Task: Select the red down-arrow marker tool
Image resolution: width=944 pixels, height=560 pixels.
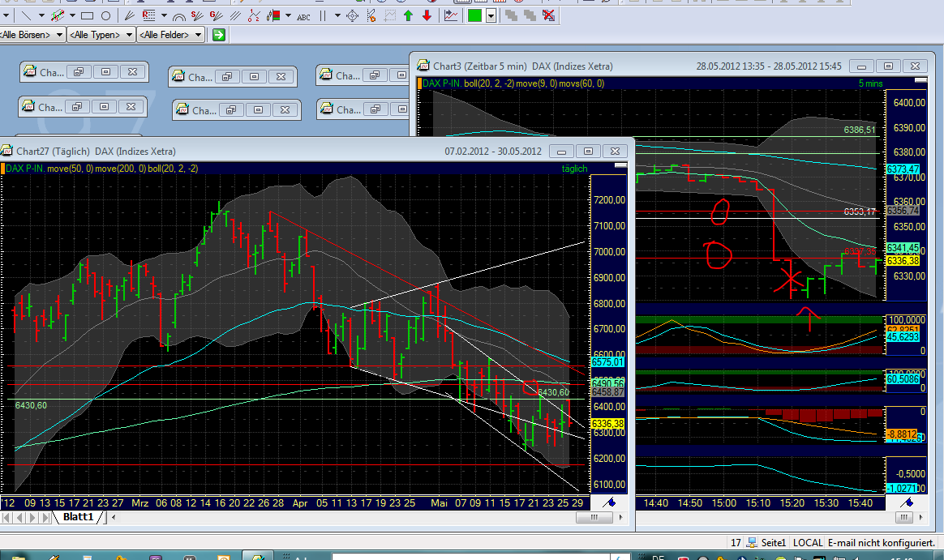Action: point(427,15)
